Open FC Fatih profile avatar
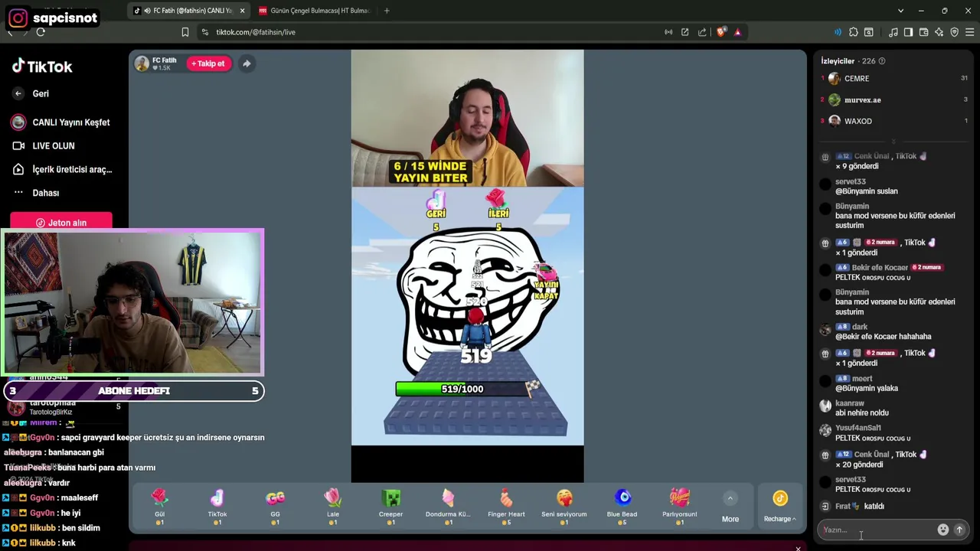980x551 pixels. (142, 64)
